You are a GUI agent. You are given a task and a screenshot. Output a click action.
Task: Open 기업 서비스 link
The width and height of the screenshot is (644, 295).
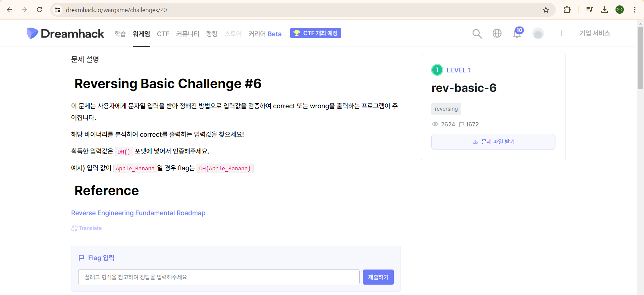595,33
